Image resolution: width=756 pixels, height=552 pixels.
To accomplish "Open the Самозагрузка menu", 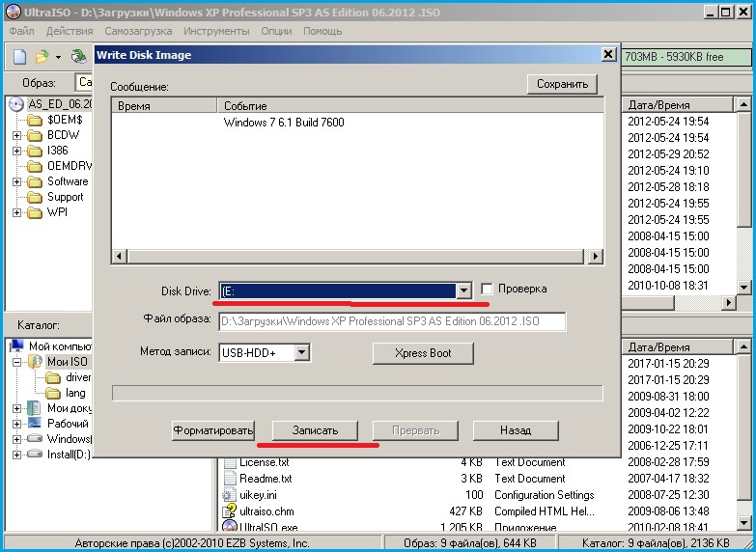I will tap(138, 31).
